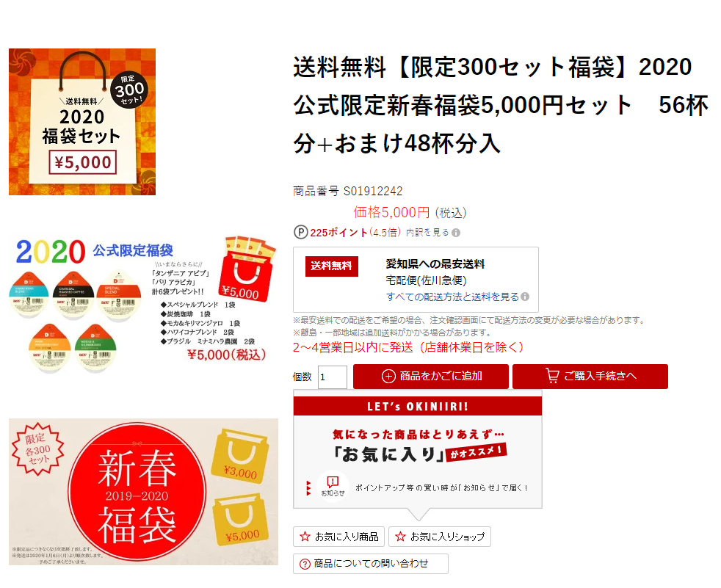Image resolution: width=721 pixels, height=588 pixels.
Task: Proceed with ご購入手続きへ button
Action: pos(590,377)
